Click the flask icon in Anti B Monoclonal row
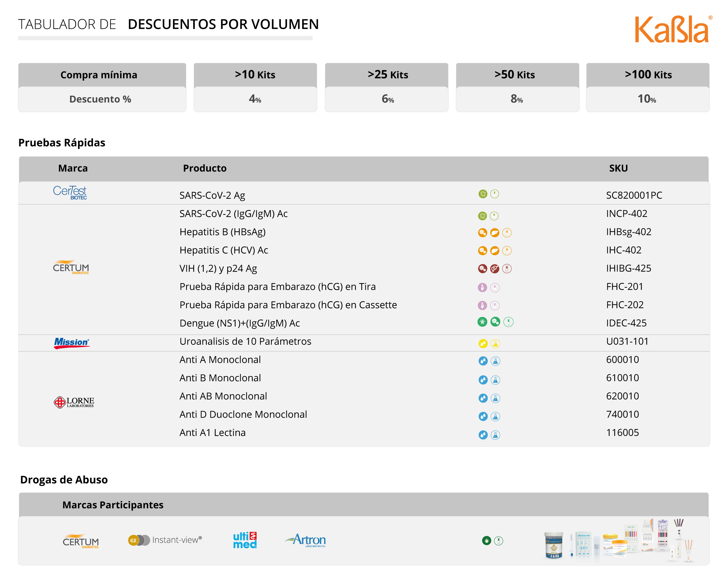Image resolution: width=728 pixels, height=587 pixels. click(x=495, y=380)
